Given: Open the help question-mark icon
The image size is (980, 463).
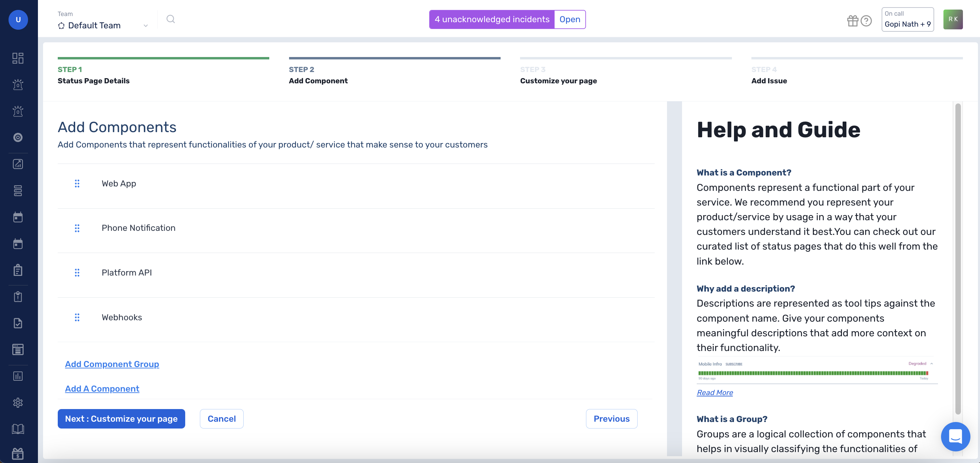Looking at the screenshot, I should click(866, 21).
